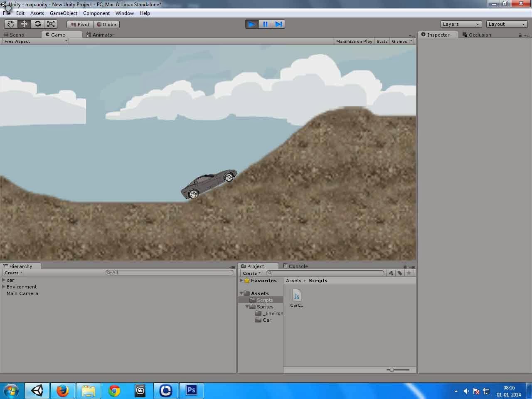Open Photoshop from the taskbar
532x399 pixels.
click(191, 390)
